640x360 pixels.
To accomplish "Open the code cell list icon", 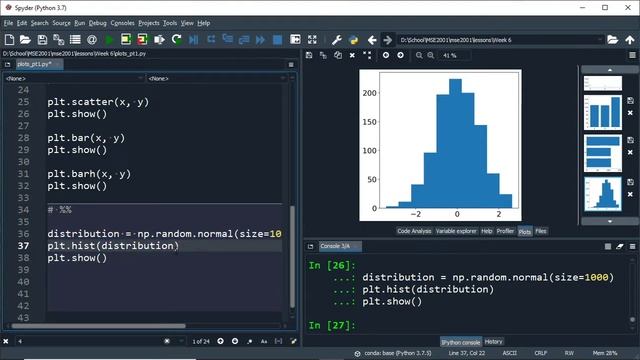I will [75, 40].
